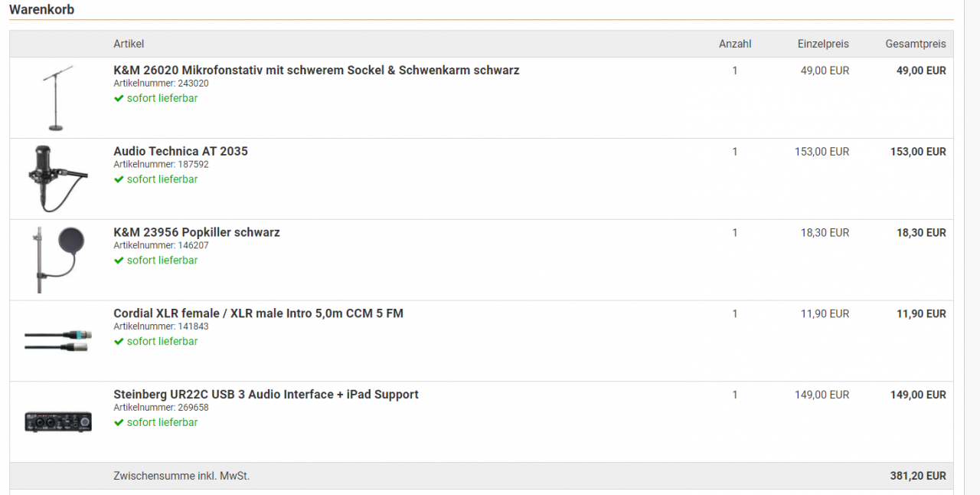
Task: Open K&M 23956 Popkiller schwarz link
Action: [197, 232]
